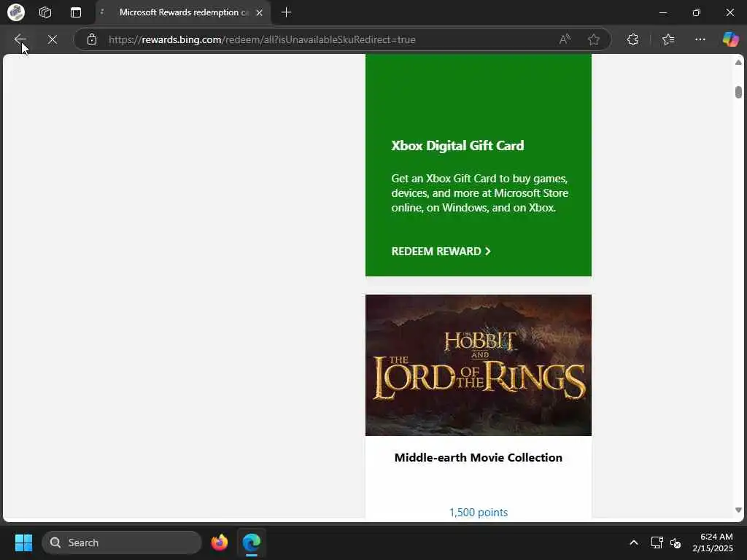The height and width of the screenshot is (560, 747).
Task: Open Settings and more ellipsis menu
Action: (700, 39)
